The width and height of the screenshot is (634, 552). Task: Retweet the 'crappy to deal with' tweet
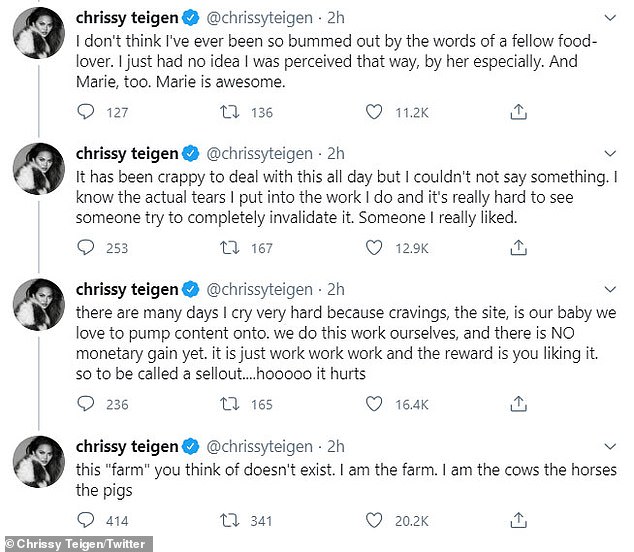click(228, 248)
